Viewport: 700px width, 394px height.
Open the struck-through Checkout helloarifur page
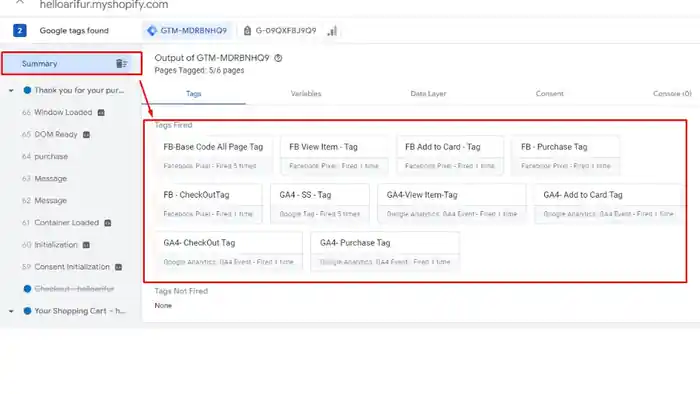coord(74,289)
